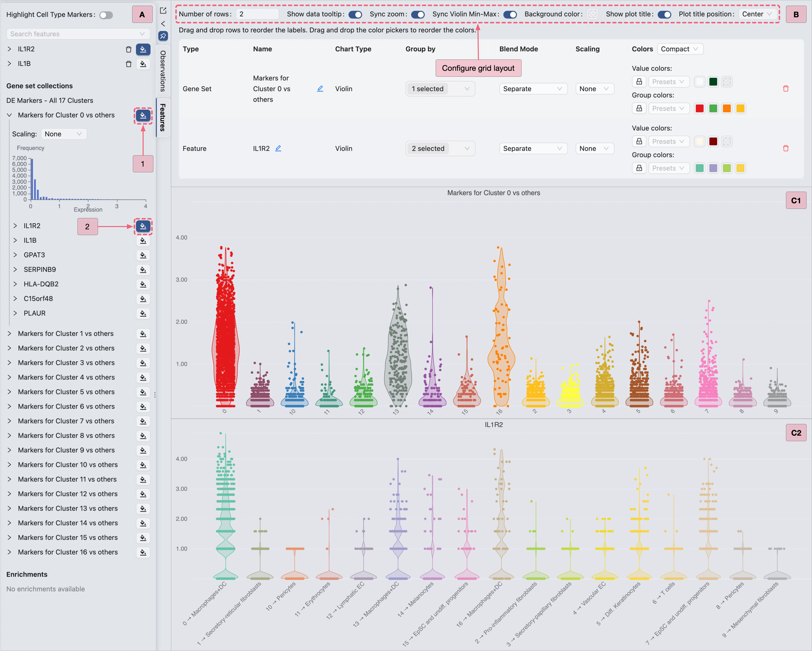Click the paint bucket icon for IL1B gene
Screen dimensions: 812x651
pos(143,64)
